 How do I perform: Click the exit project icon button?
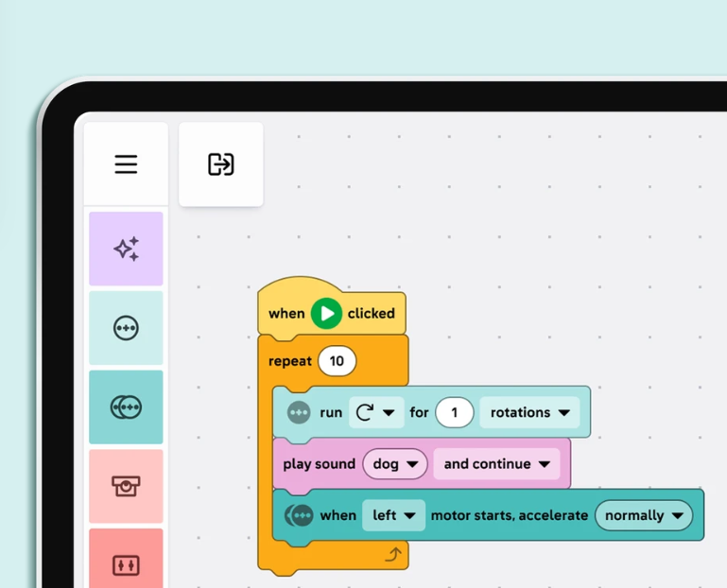(220, 164)
